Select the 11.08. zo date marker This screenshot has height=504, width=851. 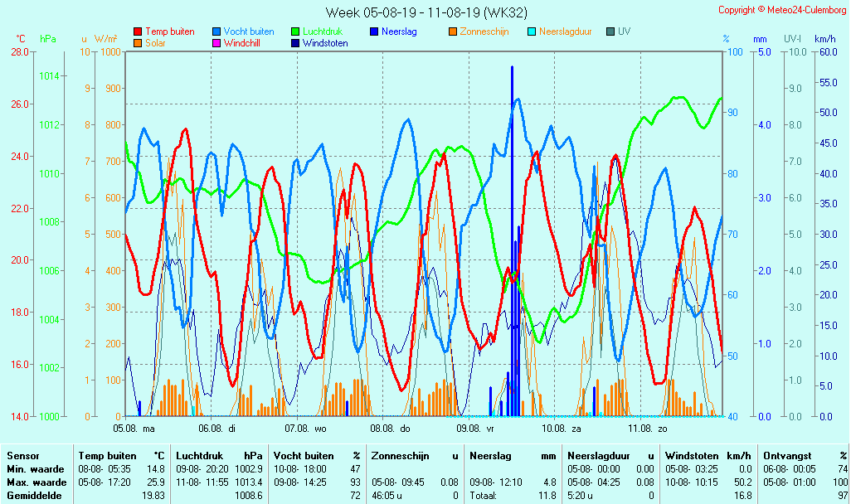pos(647,429)
